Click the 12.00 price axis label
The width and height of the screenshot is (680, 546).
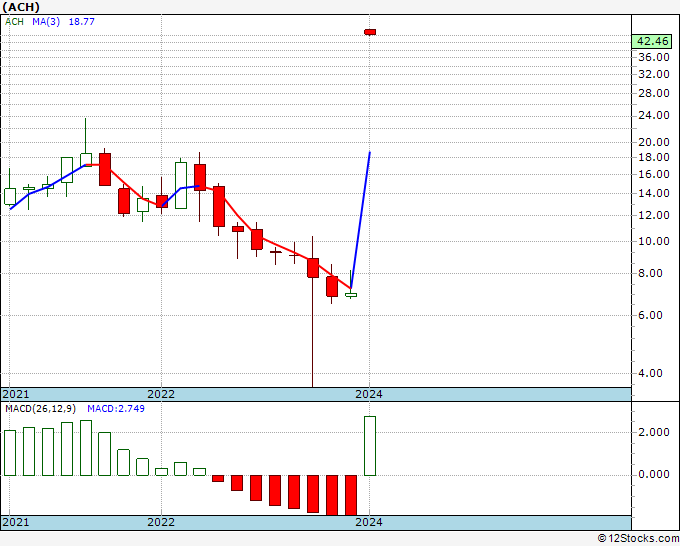tap(654, 215)
